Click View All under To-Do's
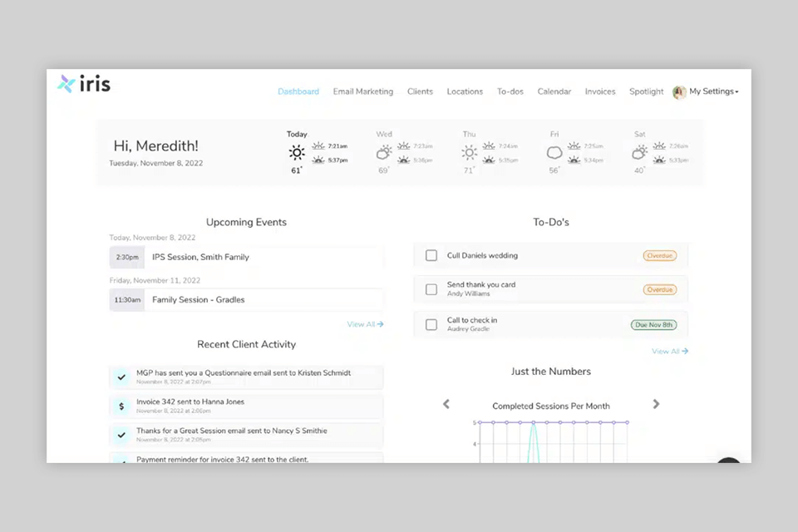Image resolution: width=798 pixels, height=532 pixels. point(670,352)
